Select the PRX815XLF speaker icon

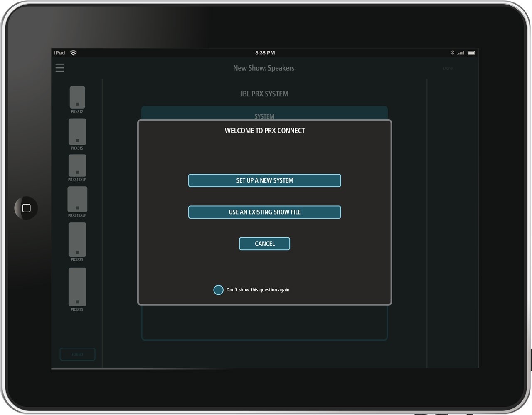[77, 166]
